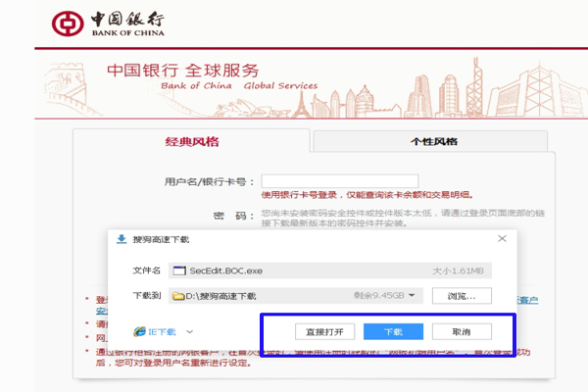The image size is (588, 392).
Task: Click the 搜狗高速下载 dialog title text
Action: (x=161, y=239)
